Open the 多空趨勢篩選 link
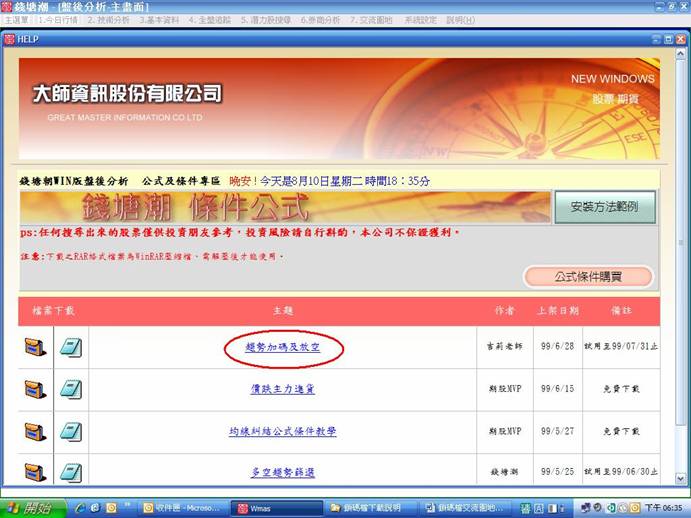 (x=282, y=472)
